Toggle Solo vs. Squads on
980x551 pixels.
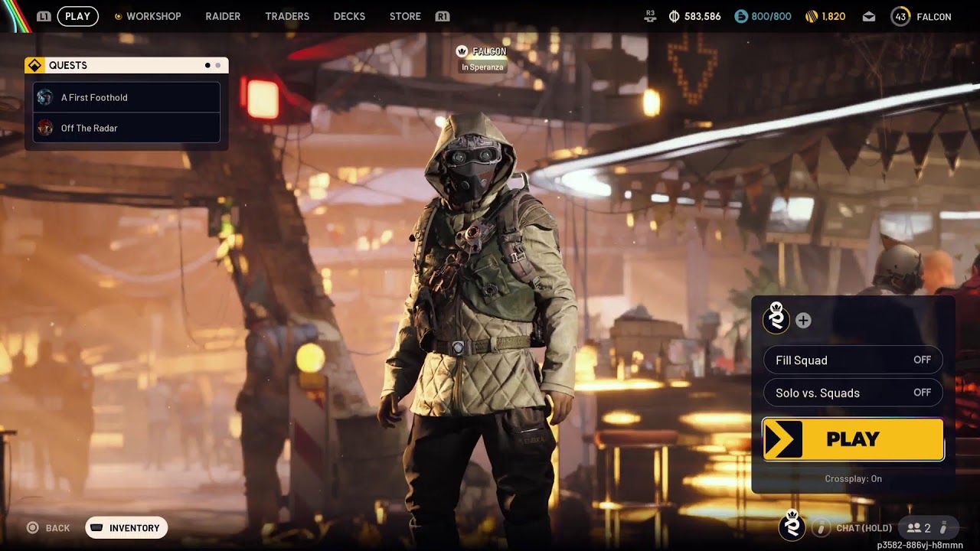tap(853, 393)
